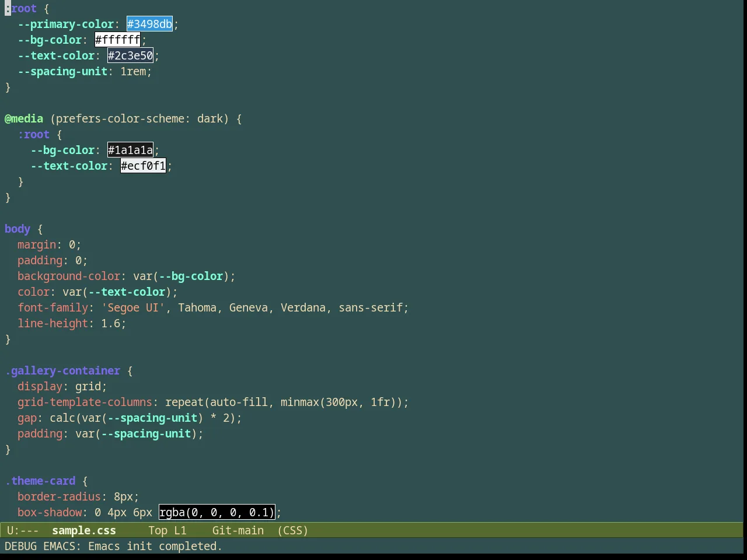The height and width of the screenshot is (560, 747).
Task: Click the .gallery-container selector
Action: pyautogui.click(x=62, y=370)
